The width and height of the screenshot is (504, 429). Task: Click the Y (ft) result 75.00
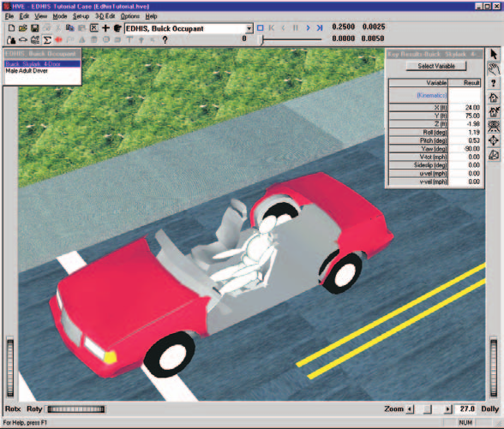465,116
